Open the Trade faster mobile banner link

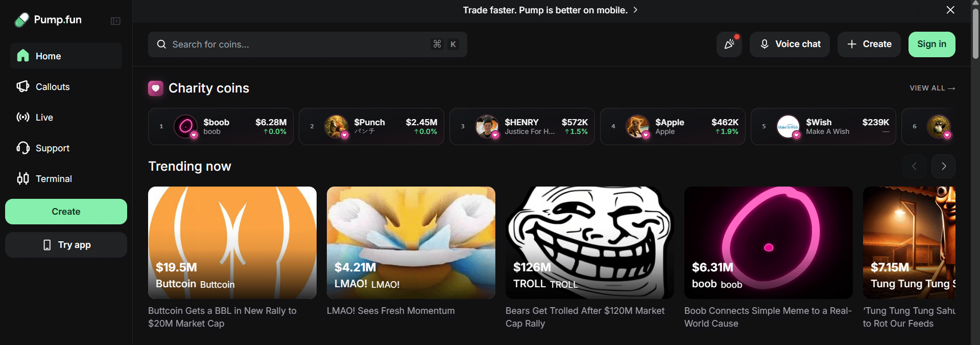click(x=550, y=10)
